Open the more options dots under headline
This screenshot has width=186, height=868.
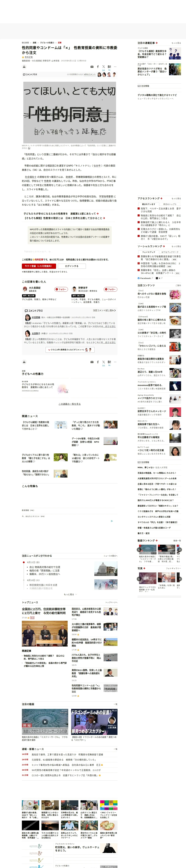pos(115,67)
